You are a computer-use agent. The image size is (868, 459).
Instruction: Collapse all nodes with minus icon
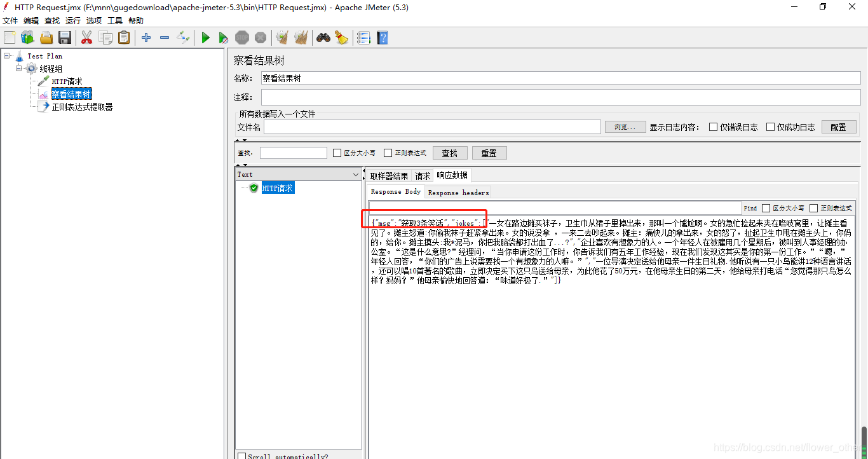point(165,38)
